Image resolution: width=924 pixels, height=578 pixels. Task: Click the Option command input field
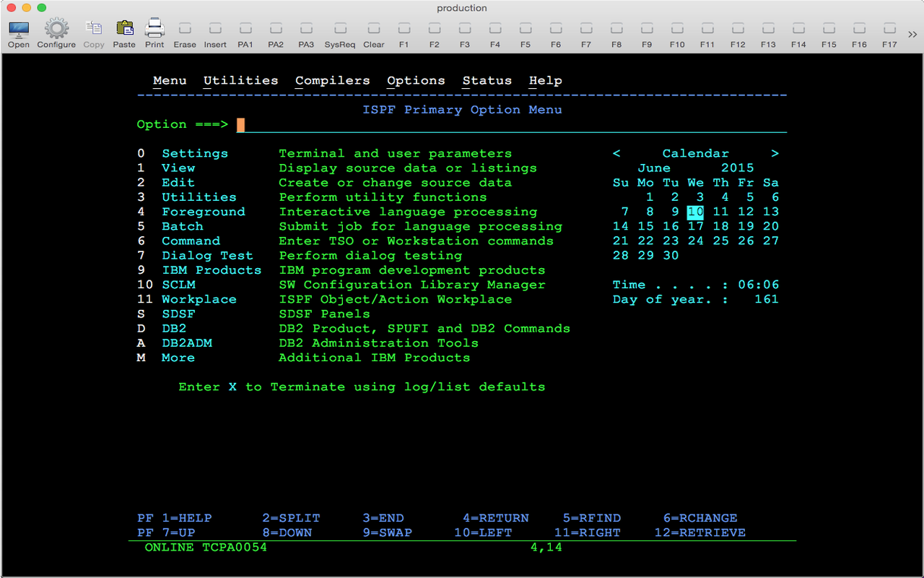tap(511, 125)
